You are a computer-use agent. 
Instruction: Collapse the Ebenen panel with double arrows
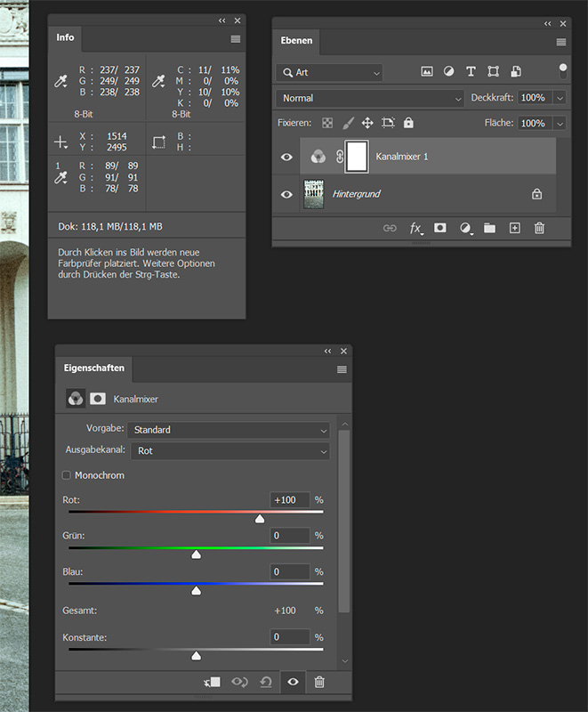[548, 24]
